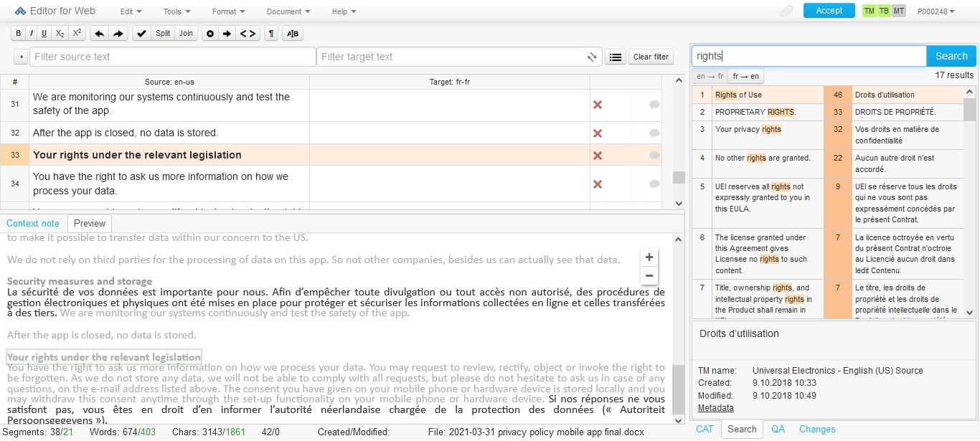
Task: Click the Accept button
Action: pyautogui.click(x=829, y=11)
